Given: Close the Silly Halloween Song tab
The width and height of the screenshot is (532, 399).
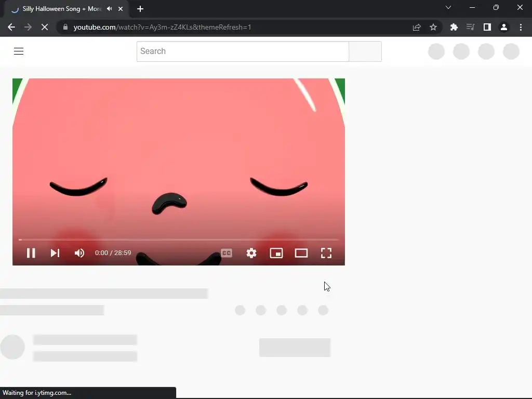Looking at the screenshot, I should (121, 9).
